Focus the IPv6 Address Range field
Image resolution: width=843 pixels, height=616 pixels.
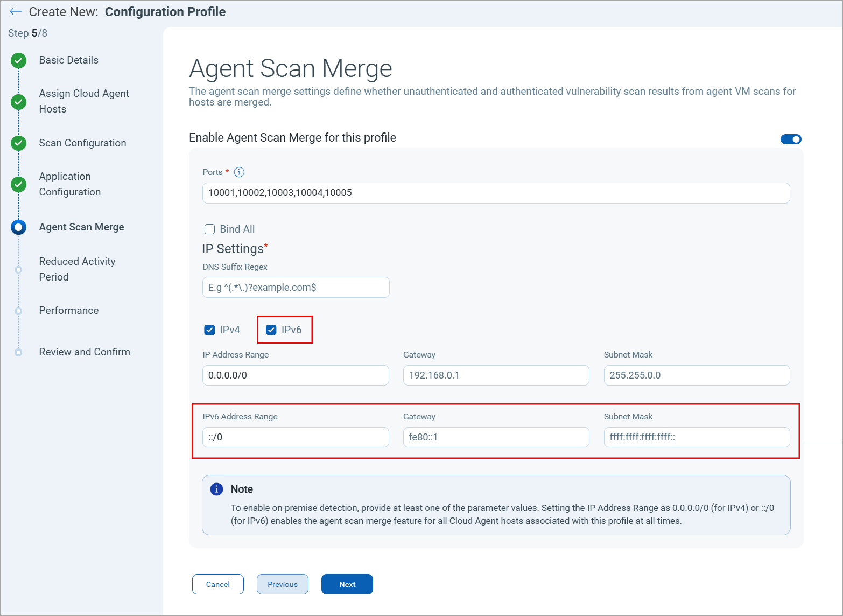pyautogui.click(x=296, y=437)
